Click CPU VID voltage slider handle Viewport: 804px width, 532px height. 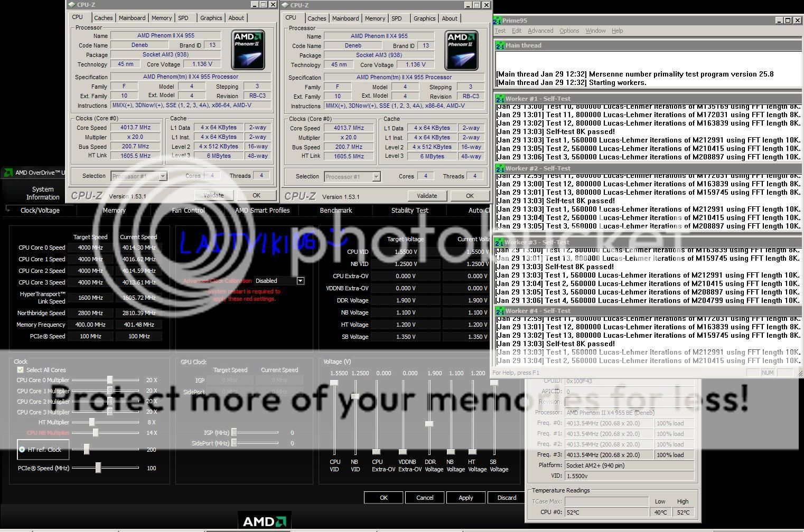334,383
